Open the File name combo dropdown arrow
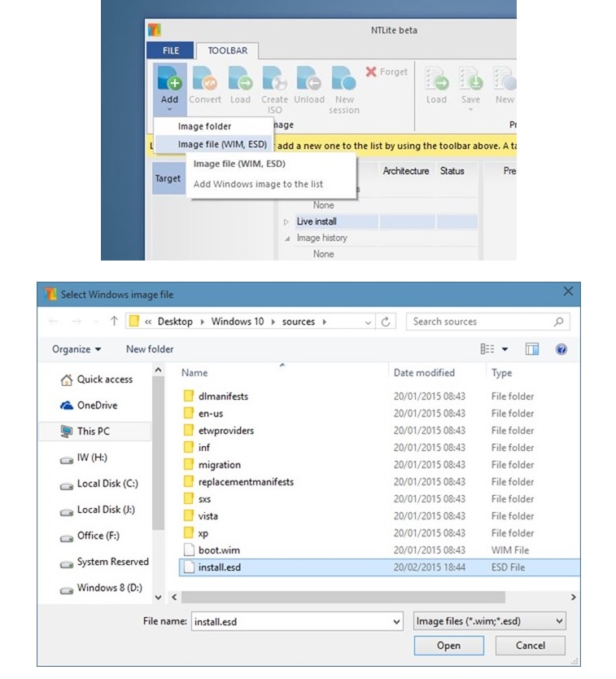This screenshot has height=679, width=616. pos(396,622)
